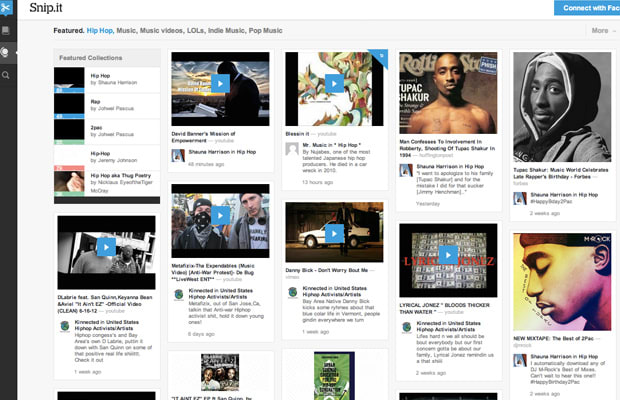Open Kinnected globe avatar under DLabrie post
This screenshot has width=620, height=400.
click(x=65, y=326)
